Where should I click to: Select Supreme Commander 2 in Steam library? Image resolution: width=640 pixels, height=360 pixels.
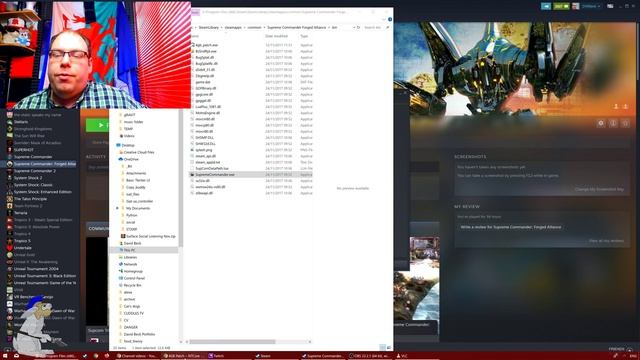tap(35, 171)
